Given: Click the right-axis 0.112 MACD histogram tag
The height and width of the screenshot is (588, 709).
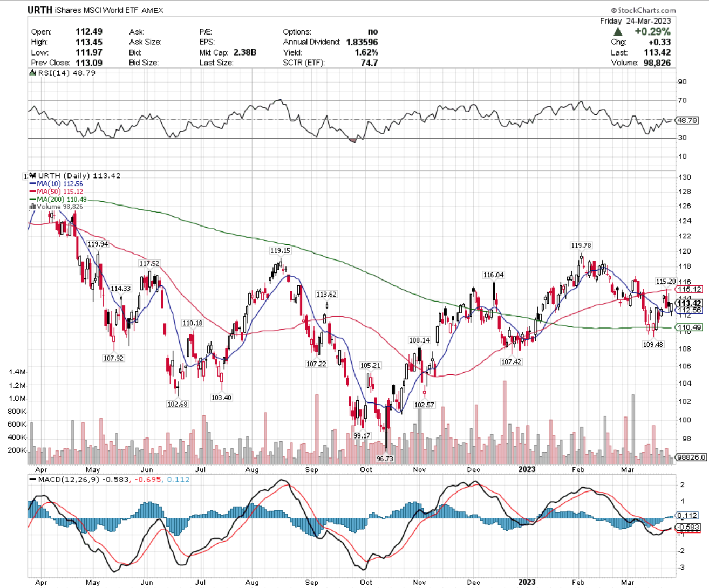Looking at the screenshot, I should pyautogui.click(x=687, y=515).
